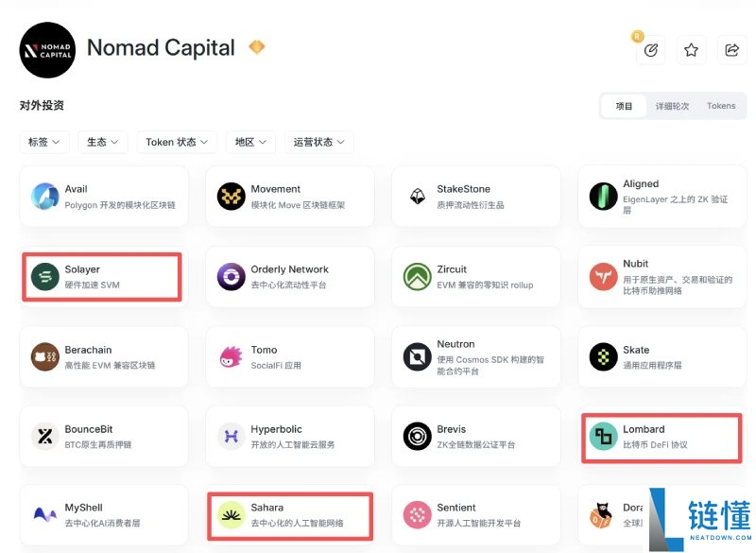Click '使用 Cosmos SDK 构建的智能合约平台' text
756x553 pixels.
point(490,366)
